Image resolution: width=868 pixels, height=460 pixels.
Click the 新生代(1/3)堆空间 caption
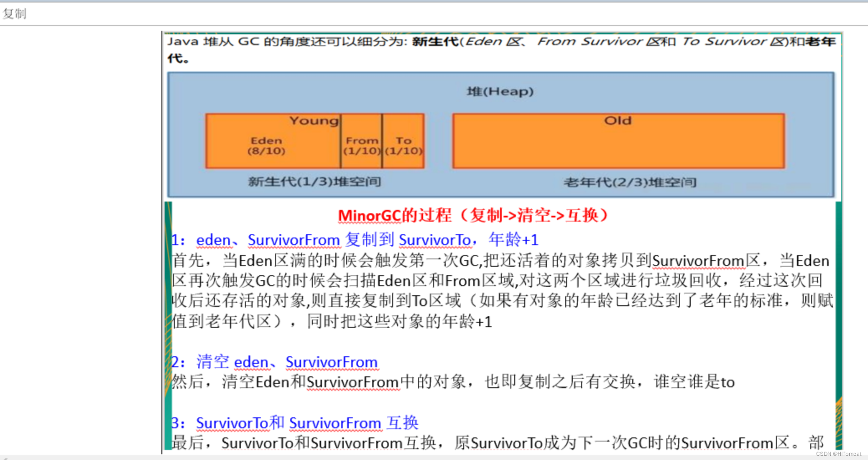(x=314, y=181)
